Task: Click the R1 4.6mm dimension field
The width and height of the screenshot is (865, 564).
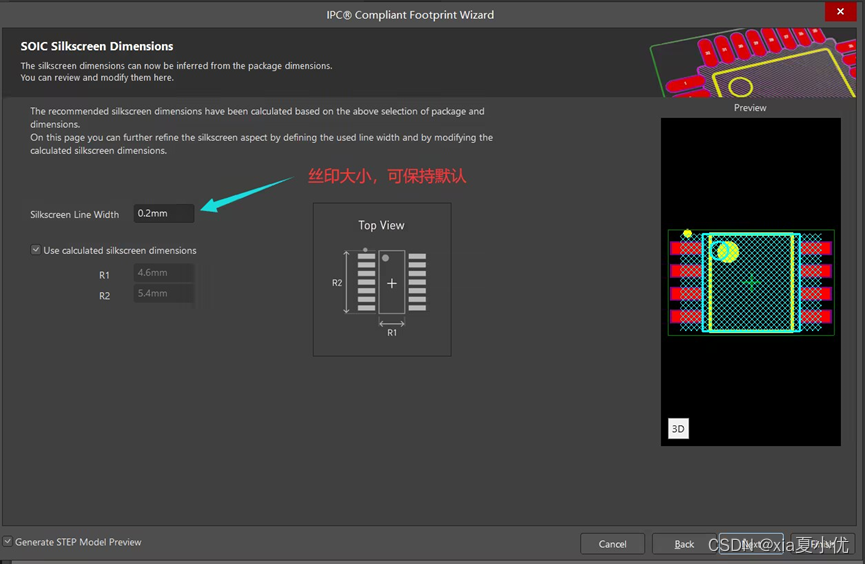Action: tap(164, 273)
